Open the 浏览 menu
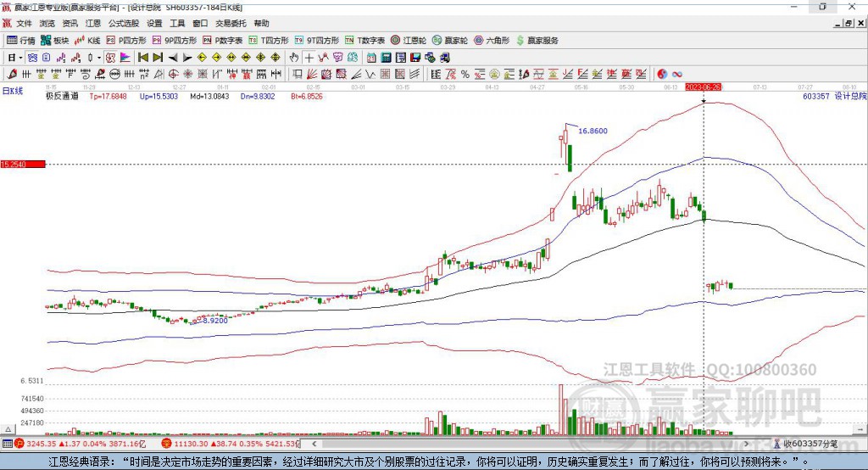The height and width of the screenshot is (470, 868). tap(47, 23)
